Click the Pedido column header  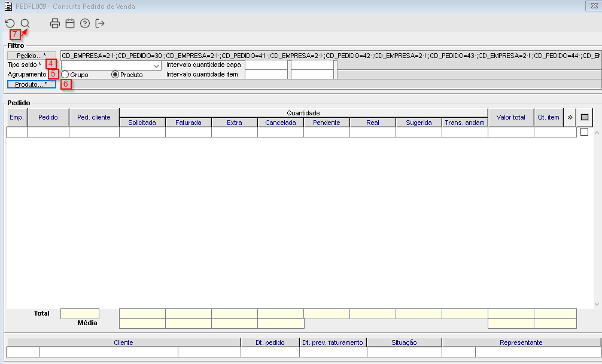48,117
